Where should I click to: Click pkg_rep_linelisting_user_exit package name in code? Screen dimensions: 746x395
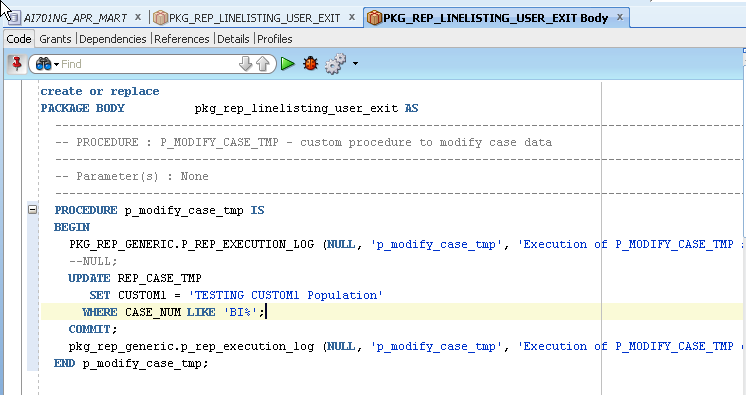pyautogui.click(x=296, y=109)
